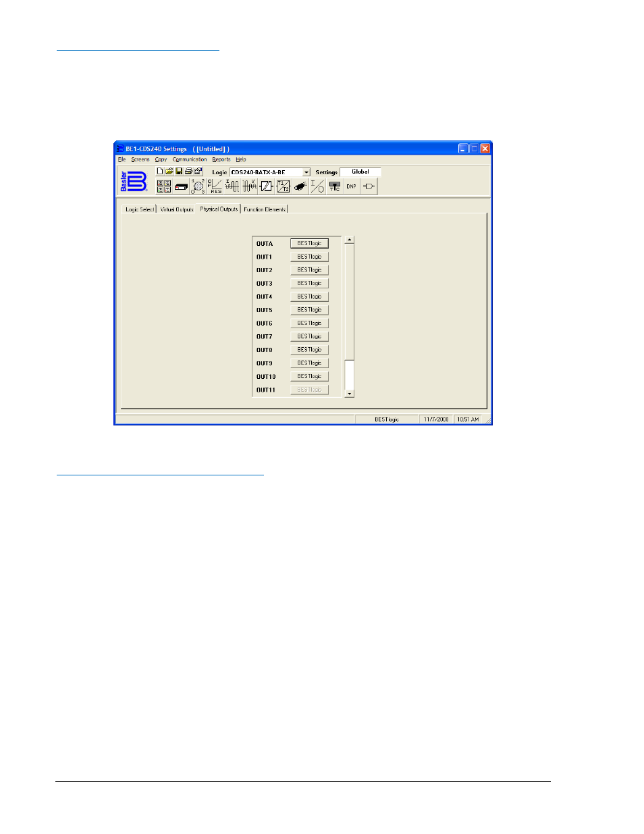Click the OUT11 label
Image resolution: width=644 pixels, height=834 pixels.
tap(266, 390)
